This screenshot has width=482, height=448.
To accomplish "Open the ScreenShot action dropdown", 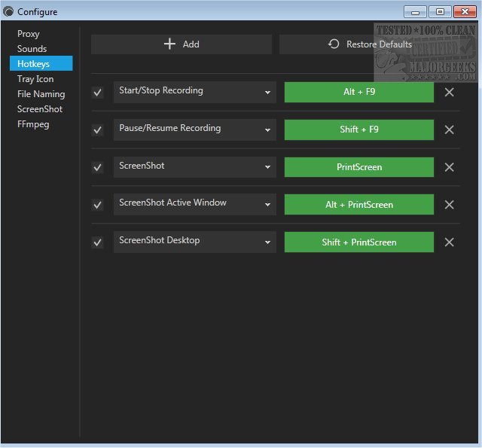I will [x=195, y=167].
